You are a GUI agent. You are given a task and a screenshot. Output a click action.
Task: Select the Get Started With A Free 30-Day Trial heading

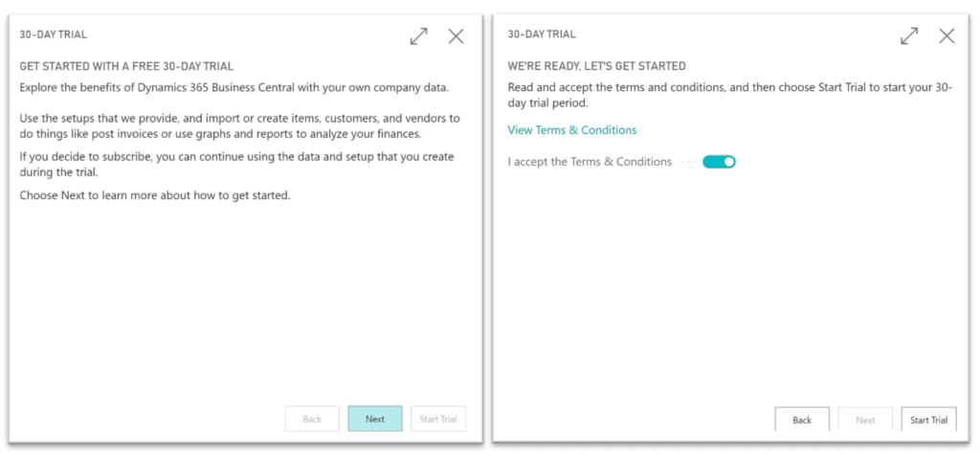tap(127, 66)
